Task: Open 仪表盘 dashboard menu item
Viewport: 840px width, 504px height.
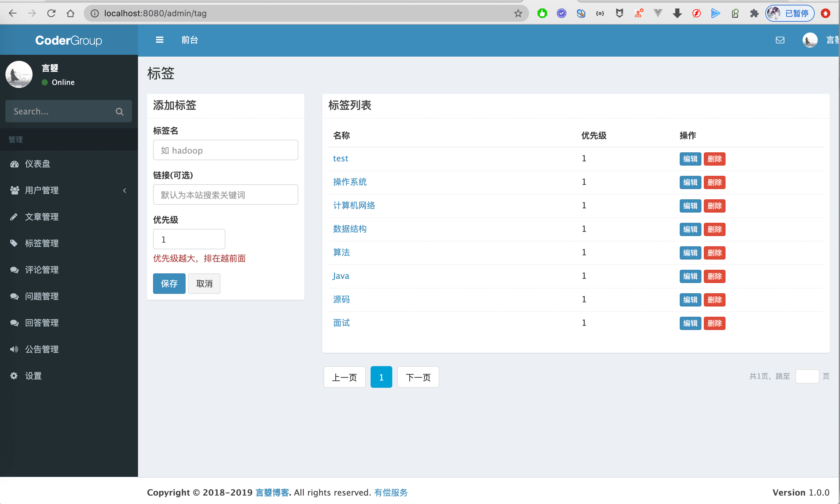Action: 37,164
